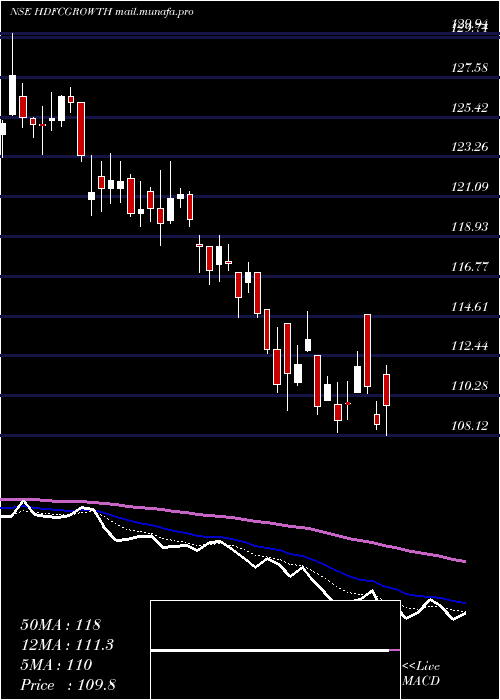Viewport: 500px width, 700px height.
Task: Click the 125.42 price axis label
Action: (470, 108)
